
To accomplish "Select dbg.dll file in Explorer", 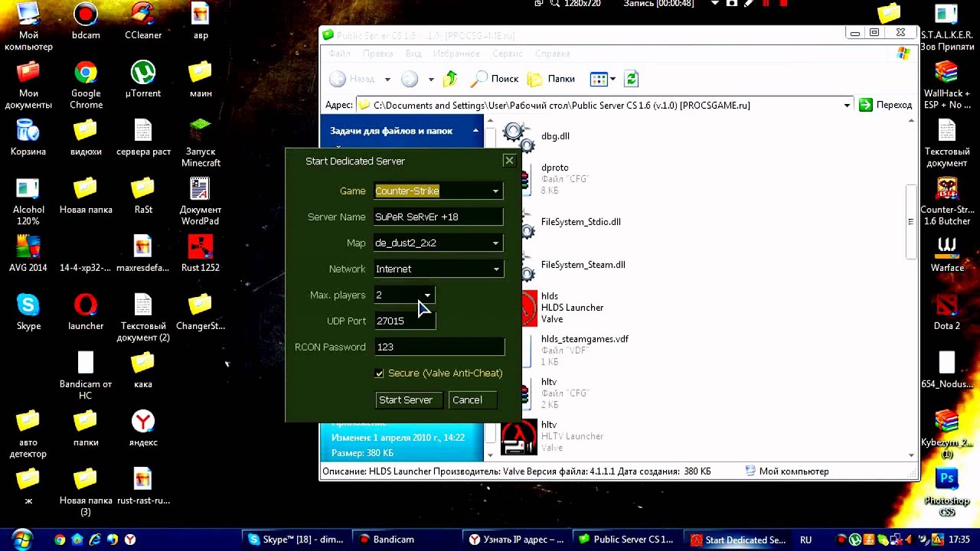I will pyautogui.click(x=536, y=136).
